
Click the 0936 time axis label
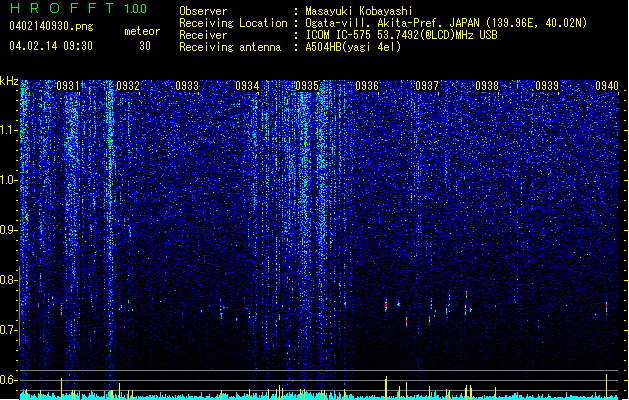click(x=367, y=86)
